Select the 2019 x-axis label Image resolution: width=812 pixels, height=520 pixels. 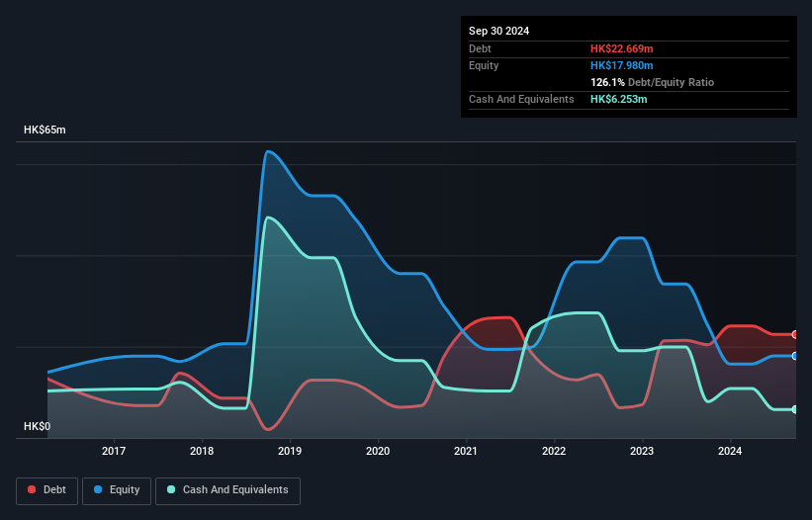(290, 451)
